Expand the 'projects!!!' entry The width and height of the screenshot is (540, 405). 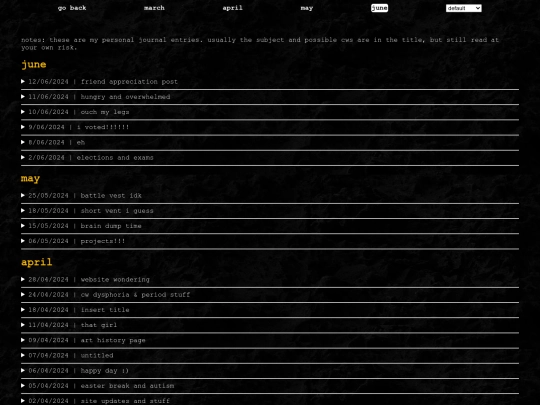coord(270,241)
